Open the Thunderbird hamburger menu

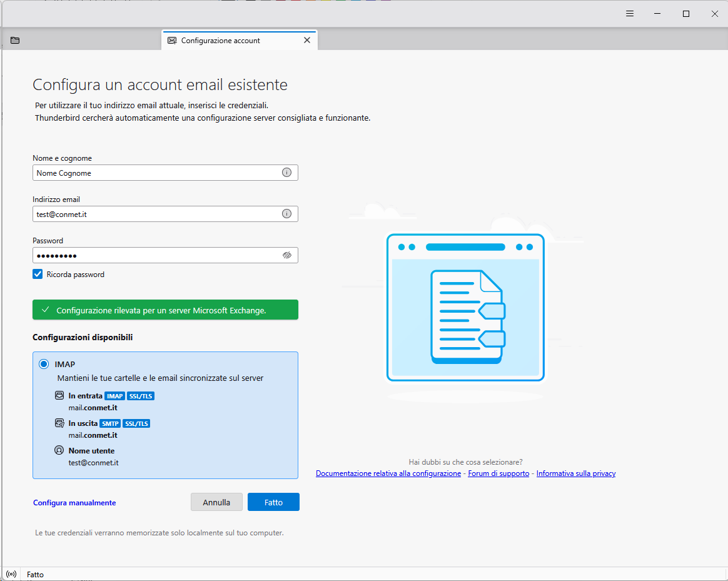pyautogui.click(x=630, y=14)
